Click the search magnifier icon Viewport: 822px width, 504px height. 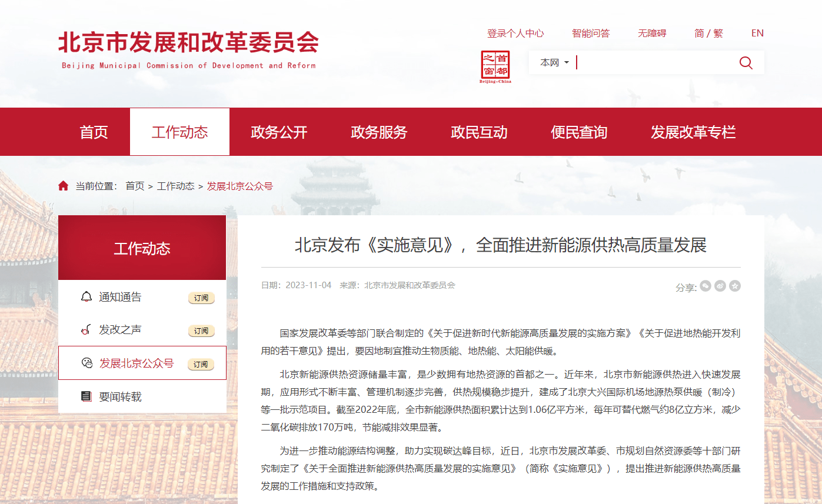click(x=746, y=63)
